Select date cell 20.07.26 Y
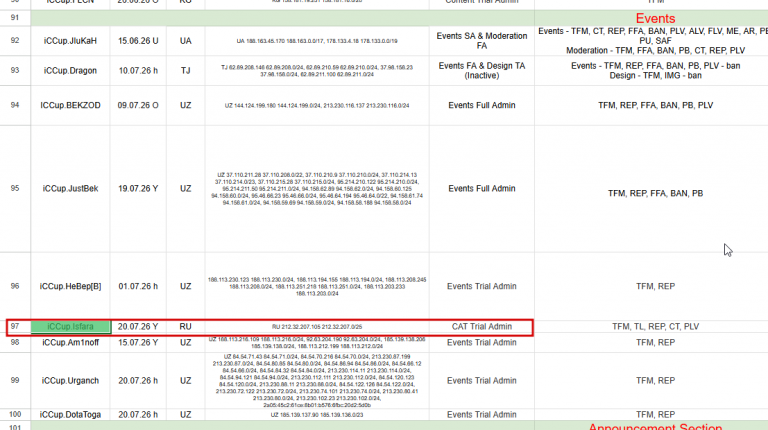Viewport: 768px width, 430px height. coord(138,327)
